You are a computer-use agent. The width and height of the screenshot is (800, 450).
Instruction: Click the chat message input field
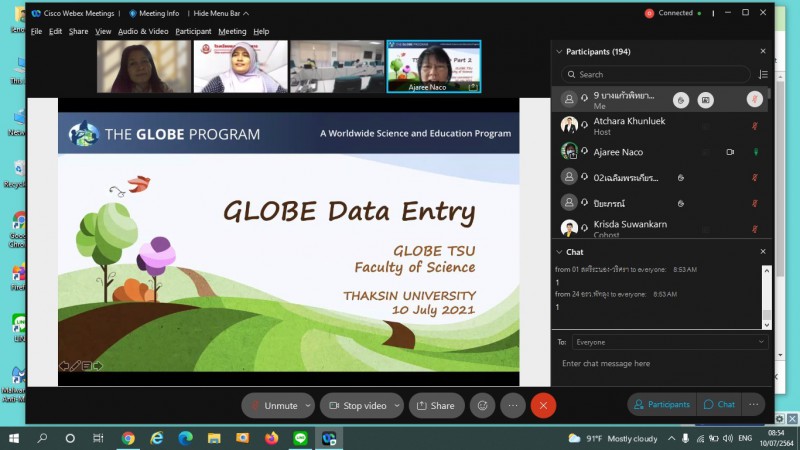(x=661, y=364)
